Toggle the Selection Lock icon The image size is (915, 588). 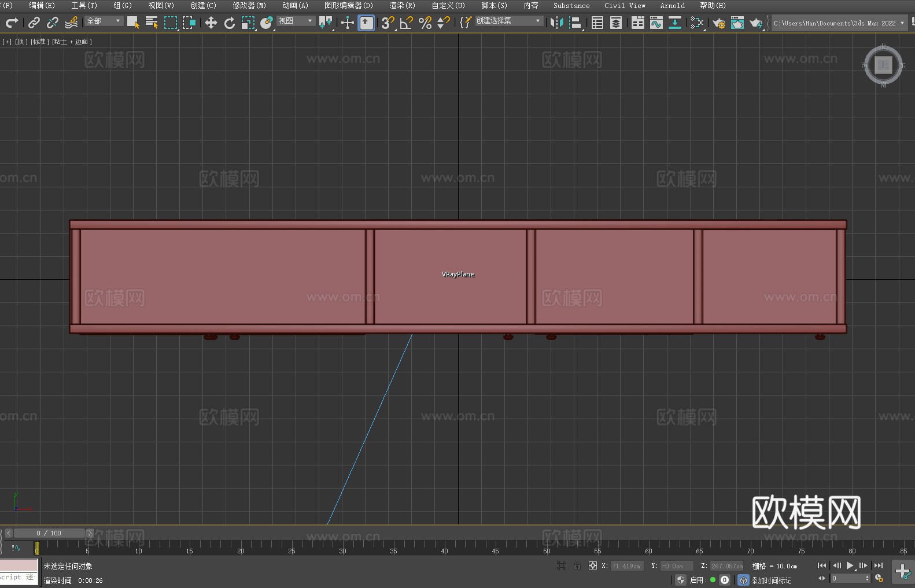click(x=577, y=565)
